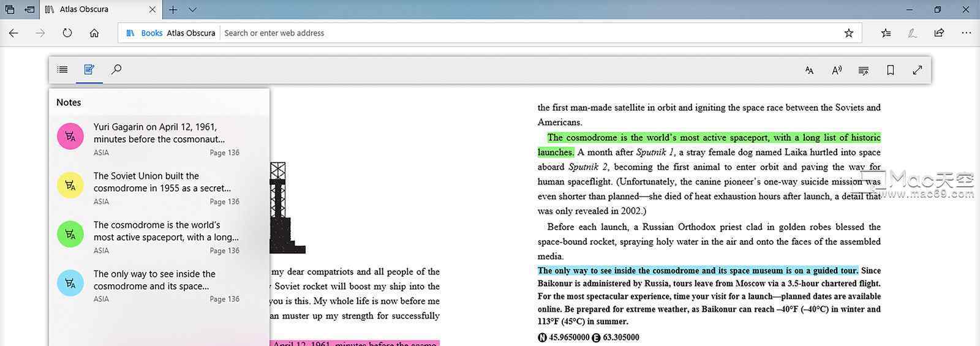Go to the home page
Viewport: 980px width, 346px height.
click(94, 33)
